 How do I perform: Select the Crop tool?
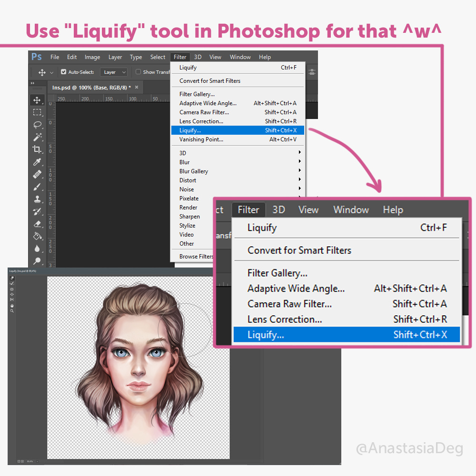(x=37, y=149)
